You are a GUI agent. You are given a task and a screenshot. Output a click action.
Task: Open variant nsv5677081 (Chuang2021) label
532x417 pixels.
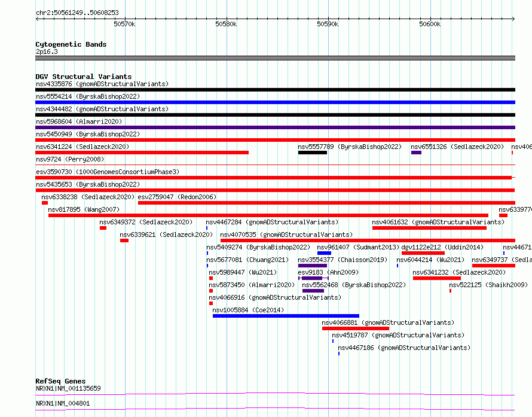pos(247,260)
